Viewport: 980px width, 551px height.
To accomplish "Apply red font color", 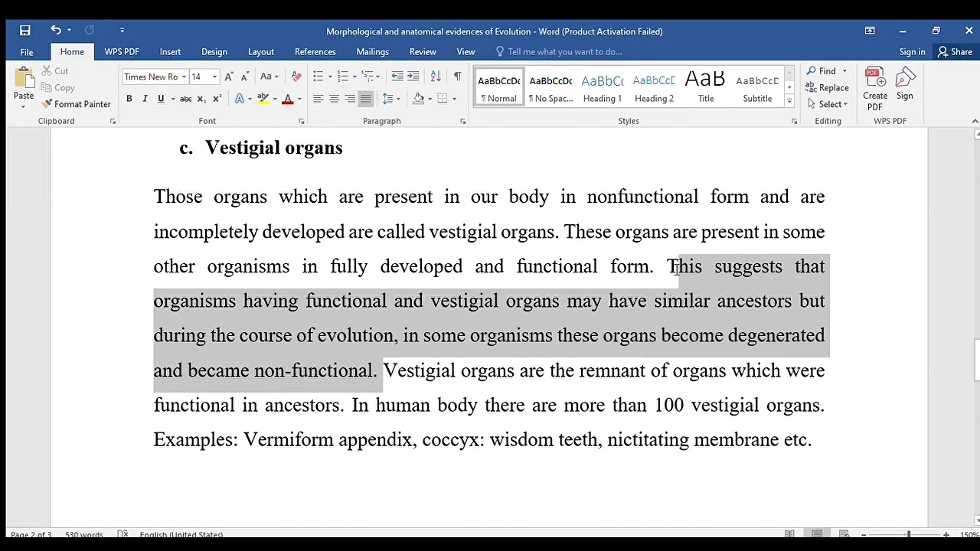I will [x=288, y=99].
